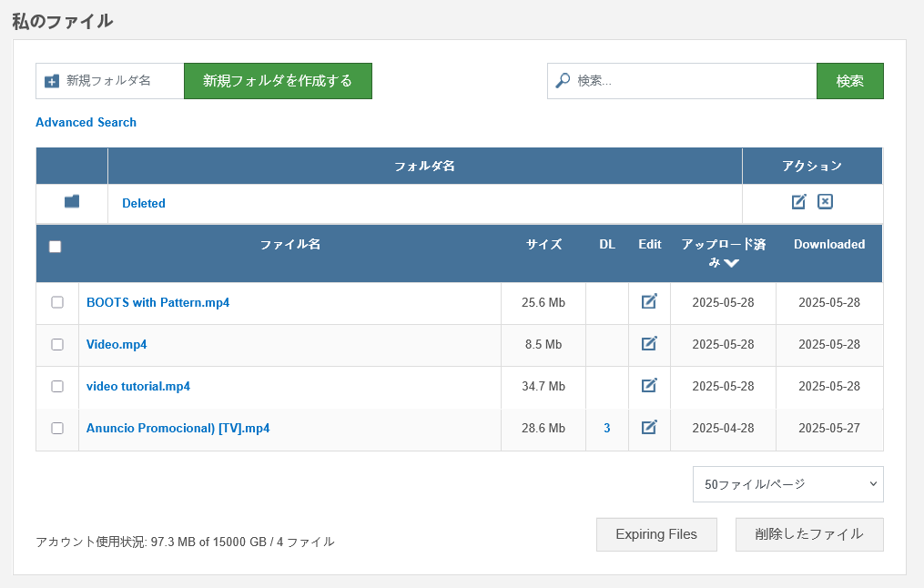Click the green 検索 button
The image size is (924, 588).
[849, 81]
